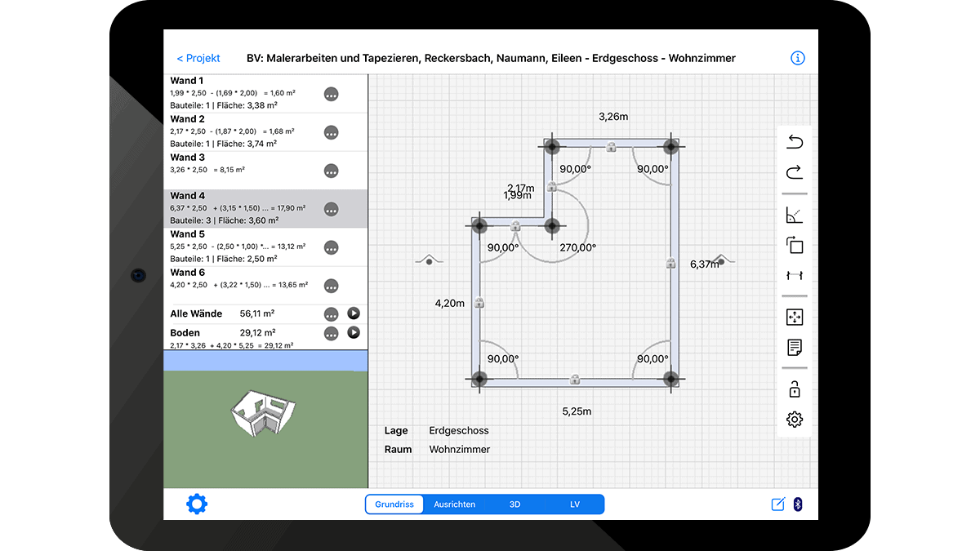Toggle lock on the 5,25m bottom wall
The image size is (980, 551).
[x=575, y=380]
